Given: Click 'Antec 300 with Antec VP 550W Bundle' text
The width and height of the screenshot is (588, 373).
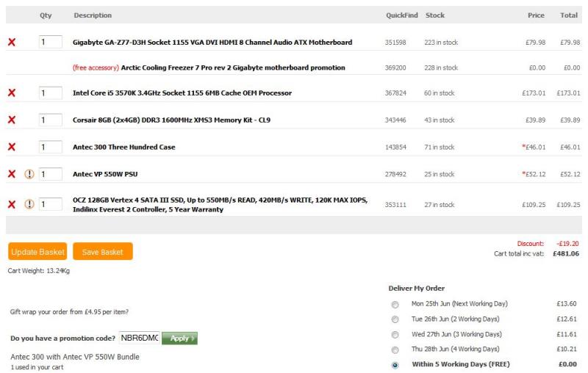Looking at the screenshot, I should coord(75,357).
